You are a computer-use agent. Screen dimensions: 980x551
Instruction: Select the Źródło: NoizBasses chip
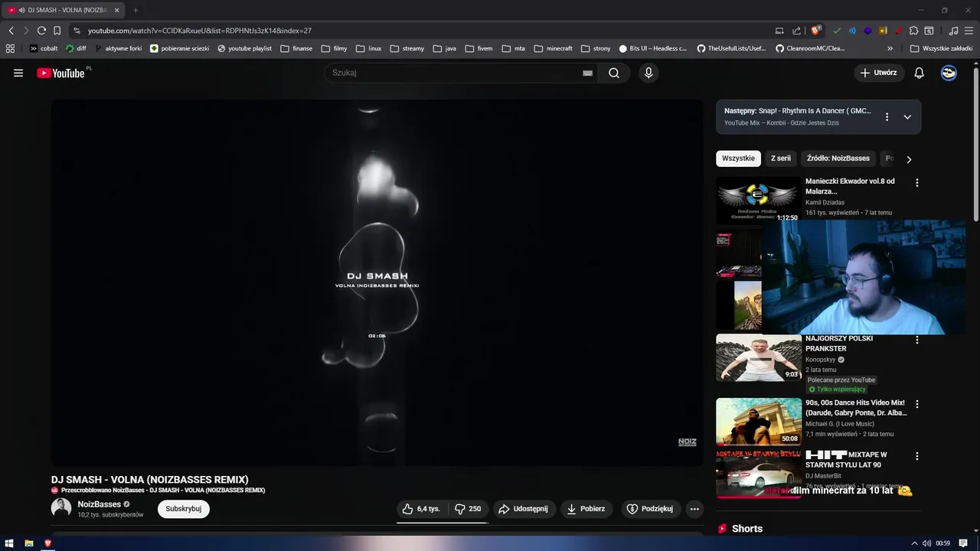click(x=838, y=158)
